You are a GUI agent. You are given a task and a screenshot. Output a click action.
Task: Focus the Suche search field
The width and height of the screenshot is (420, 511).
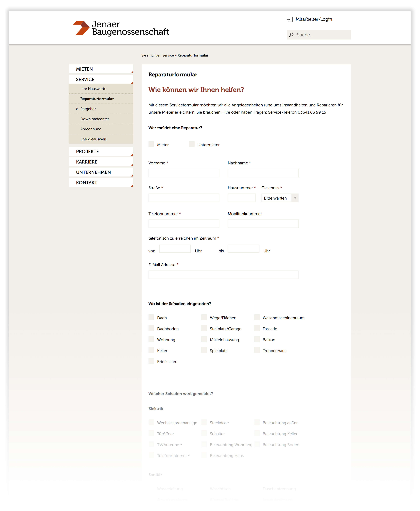point(319,35)
